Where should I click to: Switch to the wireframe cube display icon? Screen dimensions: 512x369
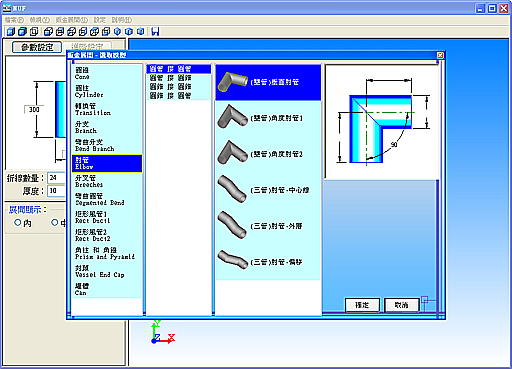34,32
